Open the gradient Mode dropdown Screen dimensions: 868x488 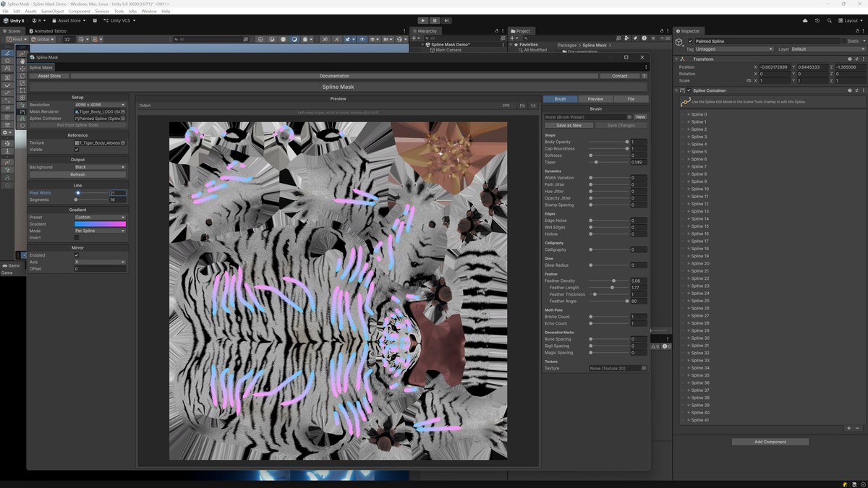100,231
